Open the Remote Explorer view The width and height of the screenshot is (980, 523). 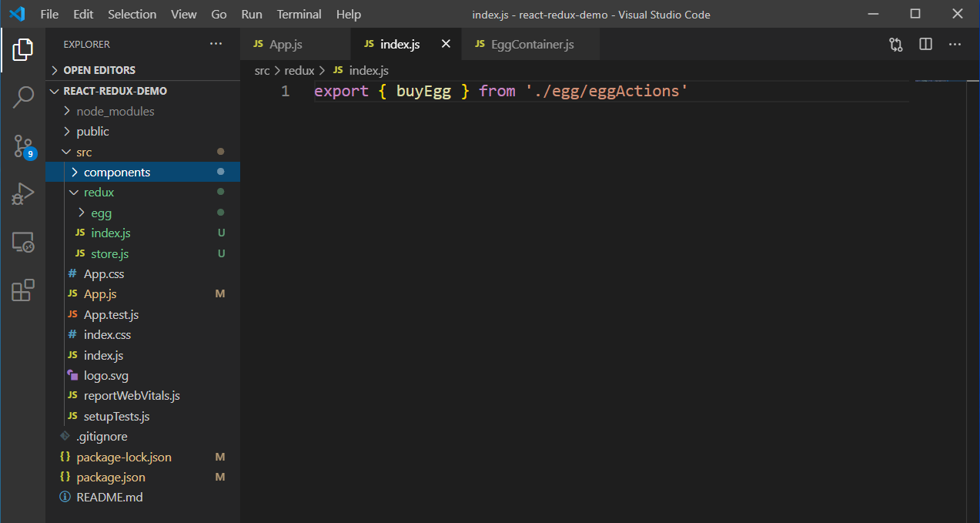coord(23,243)
